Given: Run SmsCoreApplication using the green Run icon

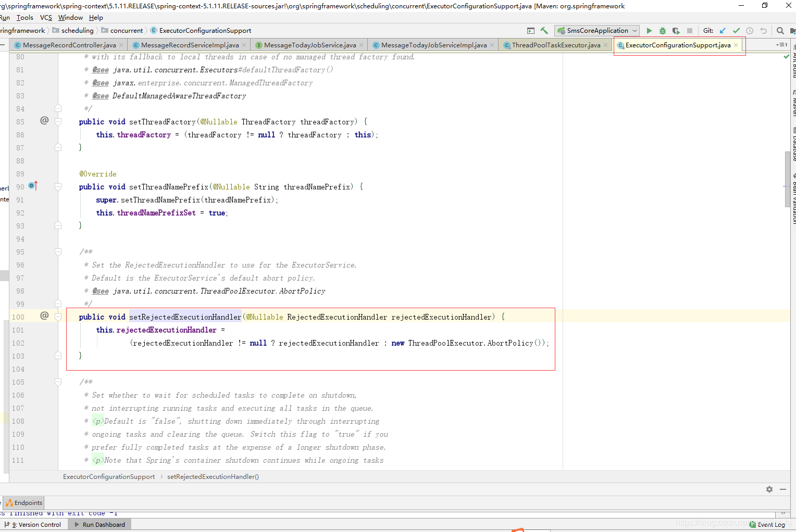Looking at the screenshot, I should (649, 30).
